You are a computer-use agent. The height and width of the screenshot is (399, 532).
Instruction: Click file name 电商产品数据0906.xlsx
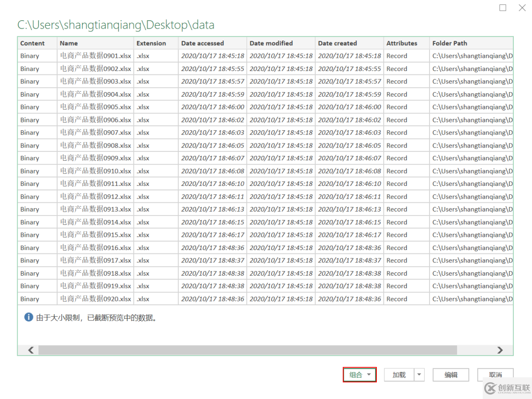click(x=96, y=120)
